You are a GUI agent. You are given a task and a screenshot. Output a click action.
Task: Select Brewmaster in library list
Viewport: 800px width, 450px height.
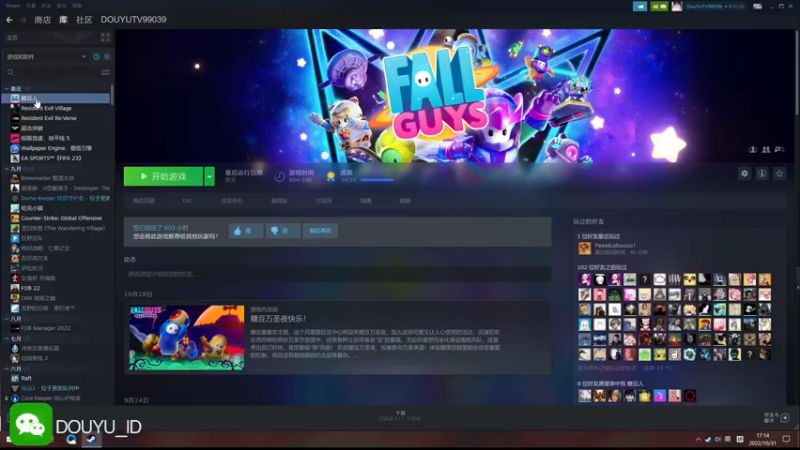coord(47,178)
